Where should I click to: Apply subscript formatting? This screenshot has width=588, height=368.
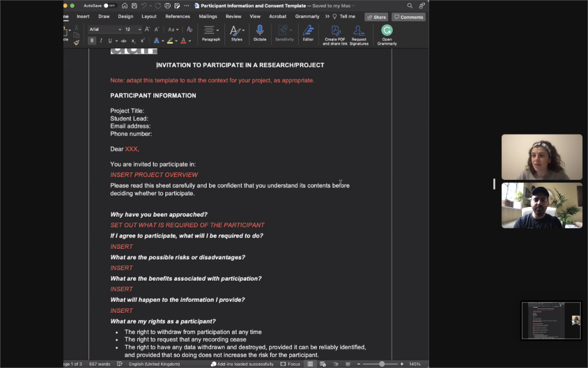(133, 41)
